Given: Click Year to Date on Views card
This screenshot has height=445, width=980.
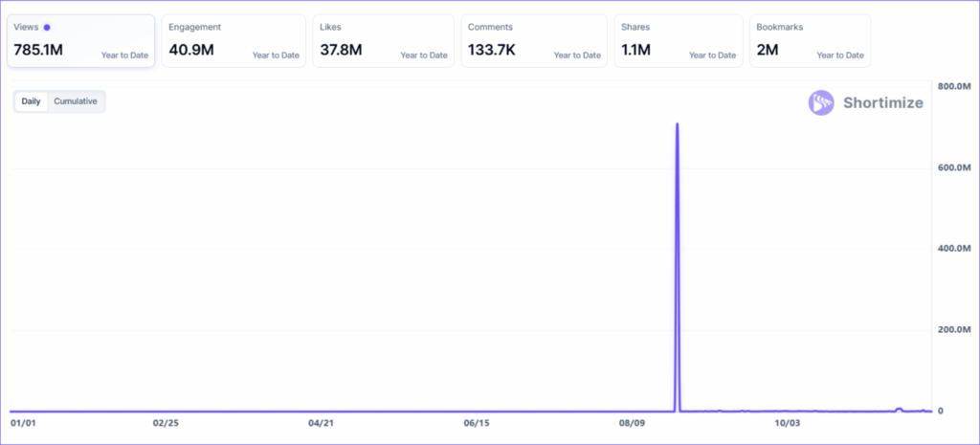Looking at the screenshot, I should pyautogui.click(x=124, y=56).
